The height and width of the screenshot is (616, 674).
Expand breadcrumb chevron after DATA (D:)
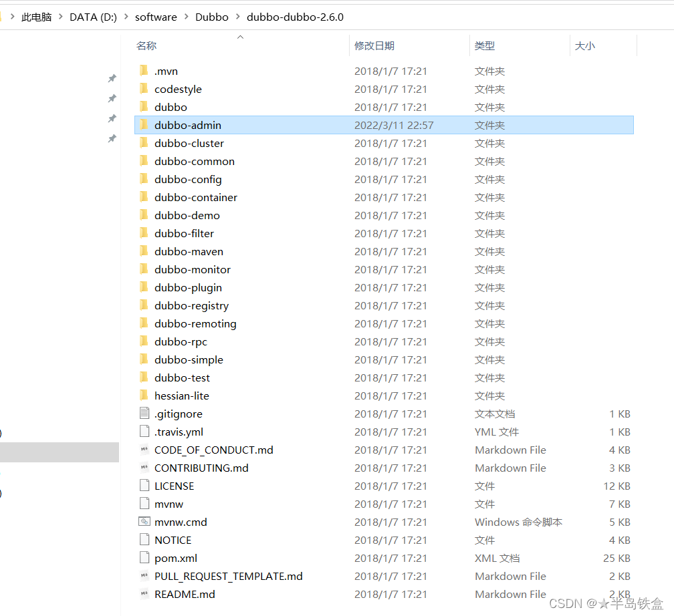coord(126,17)
